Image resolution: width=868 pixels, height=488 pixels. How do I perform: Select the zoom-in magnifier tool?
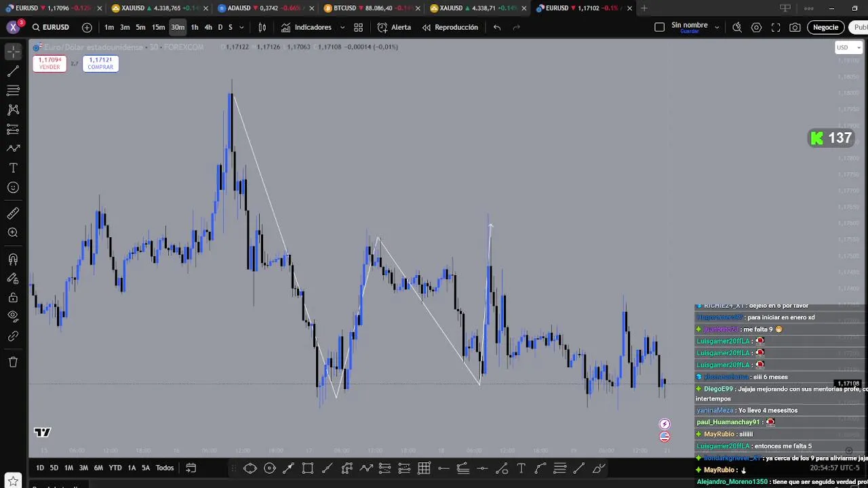click(13, 232)
